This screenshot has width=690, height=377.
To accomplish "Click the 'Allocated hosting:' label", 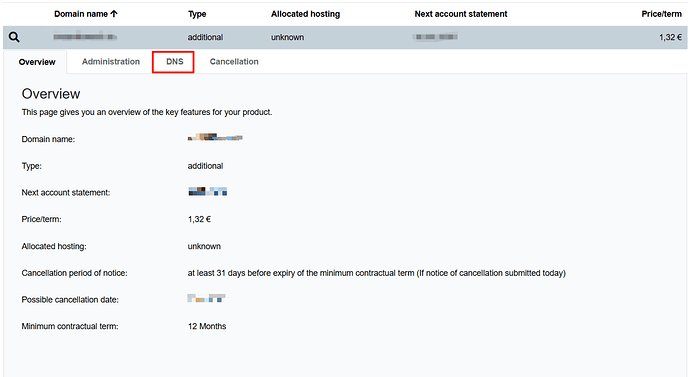I will [x=54, y=246].
